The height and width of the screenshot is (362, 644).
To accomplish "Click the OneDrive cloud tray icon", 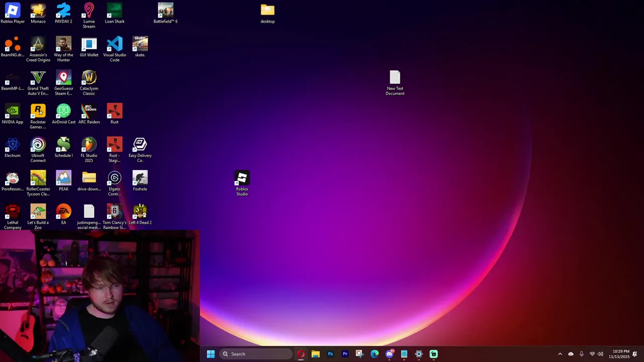I will [x=571, y=354].
